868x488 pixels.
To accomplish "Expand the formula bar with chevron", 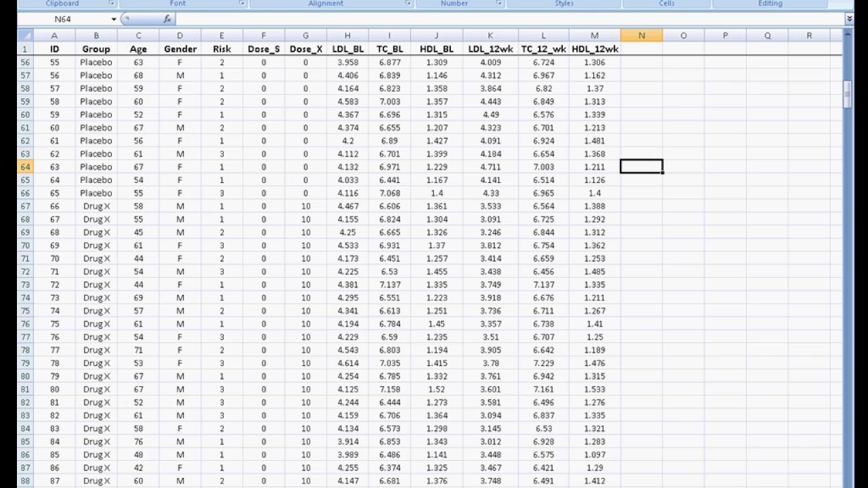I will click(849, 19).
